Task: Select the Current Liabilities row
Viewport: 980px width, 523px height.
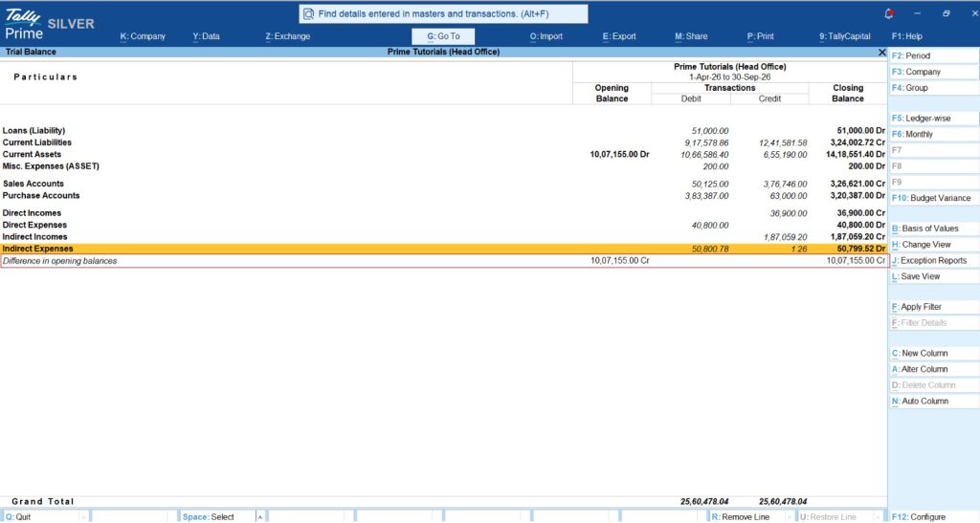Action: pyautogui.click(x=443, y=142)
